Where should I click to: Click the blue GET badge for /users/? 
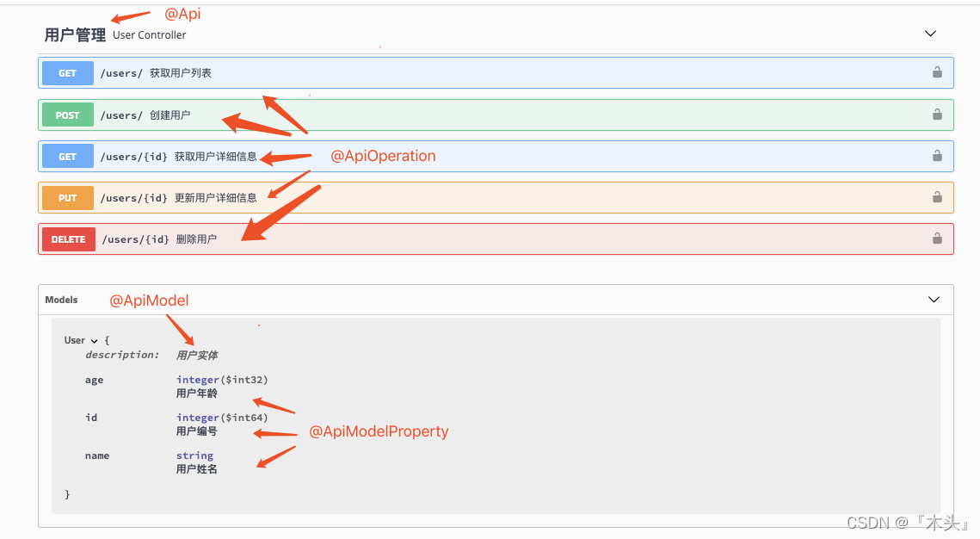pos(67,73)
